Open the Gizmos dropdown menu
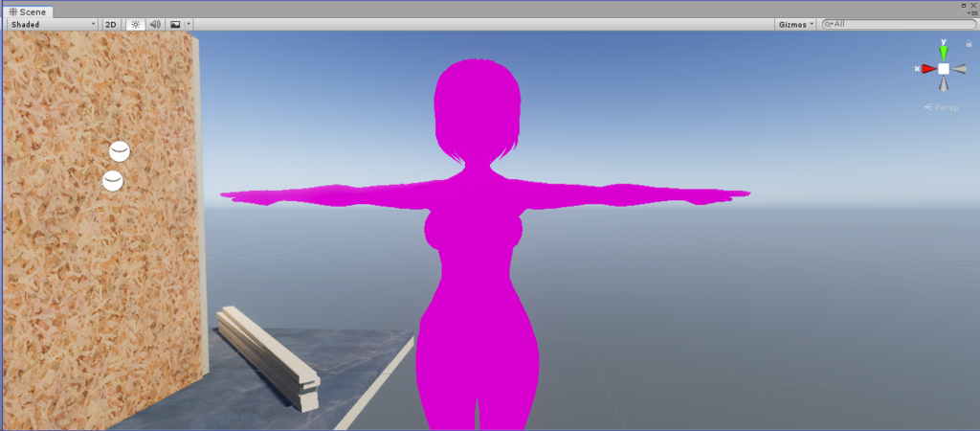 click(796, 24)
